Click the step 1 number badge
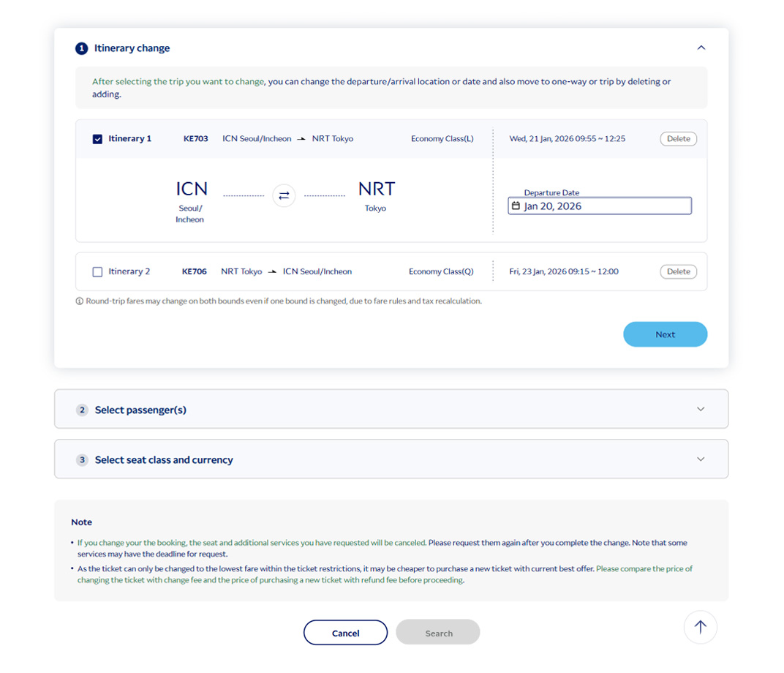 pos(81,49)
